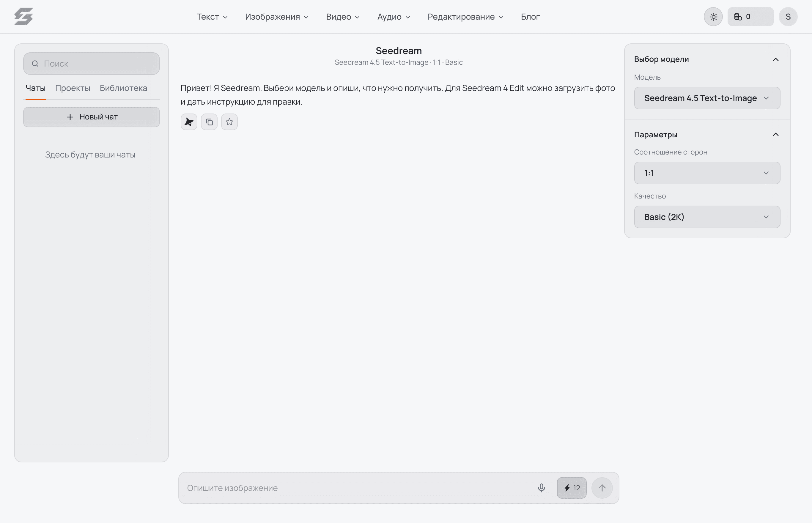
Task: Open the user avatar S menu
Action: click(x=788, y=17)
